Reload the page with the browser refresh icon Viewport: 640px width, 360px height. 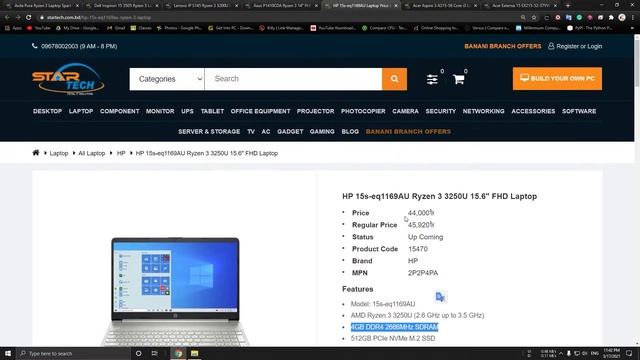click(x=29, y=18)
